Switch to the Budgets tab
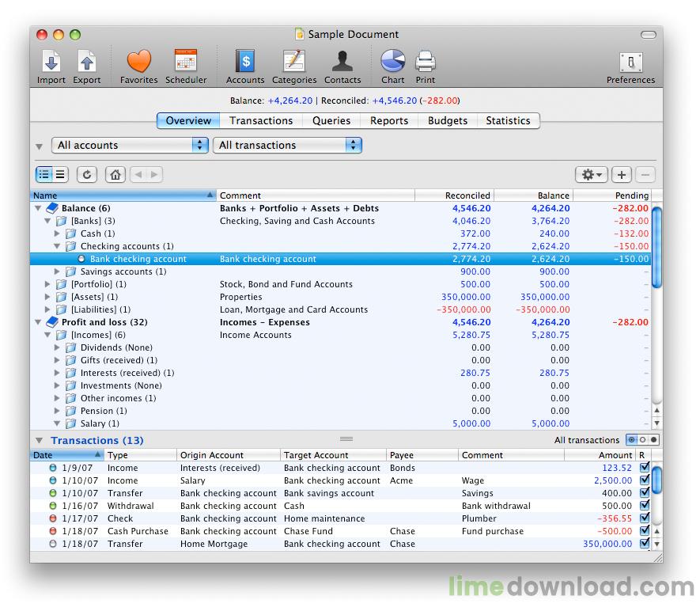 (x=448, y=120)
